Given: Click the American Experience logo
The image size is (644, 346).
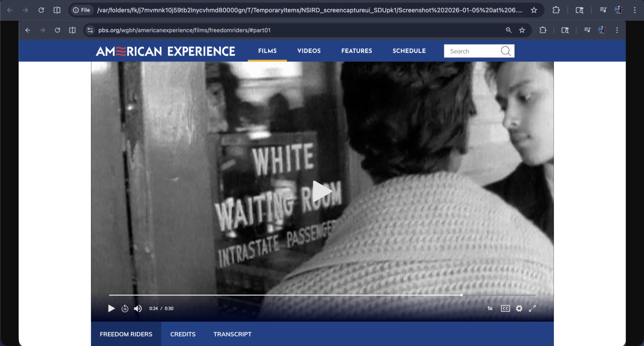Looking at the screenshot, I should [166, 51].
